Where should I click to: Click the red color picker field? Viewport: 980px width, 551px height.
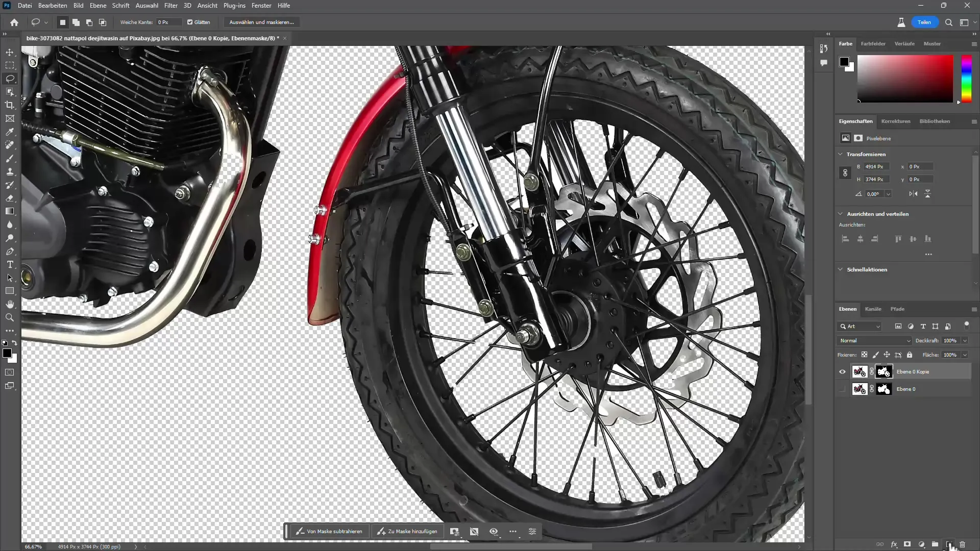coord(905,79)
